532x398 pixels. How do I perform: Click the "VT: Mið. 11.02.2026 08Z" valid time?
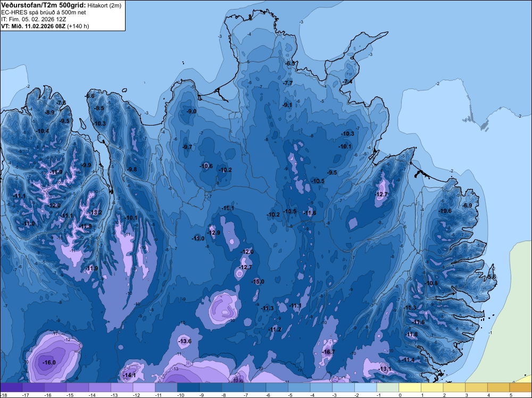pos(33,26)
